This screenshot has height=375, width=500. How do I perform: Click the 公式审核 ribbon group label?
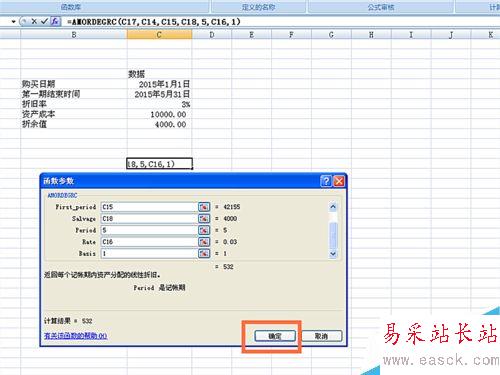tap(381, 7)
